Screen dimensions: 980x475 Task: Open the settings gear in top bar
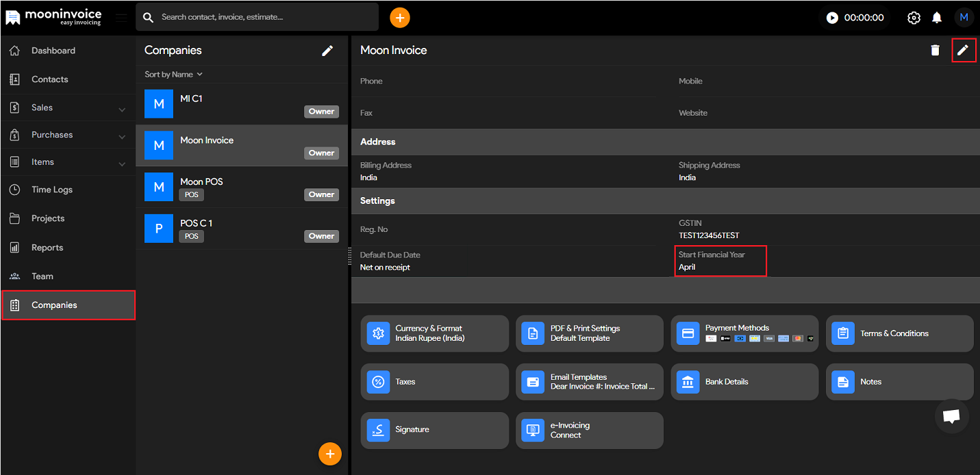pyautogui.click(x=914, y=18)
